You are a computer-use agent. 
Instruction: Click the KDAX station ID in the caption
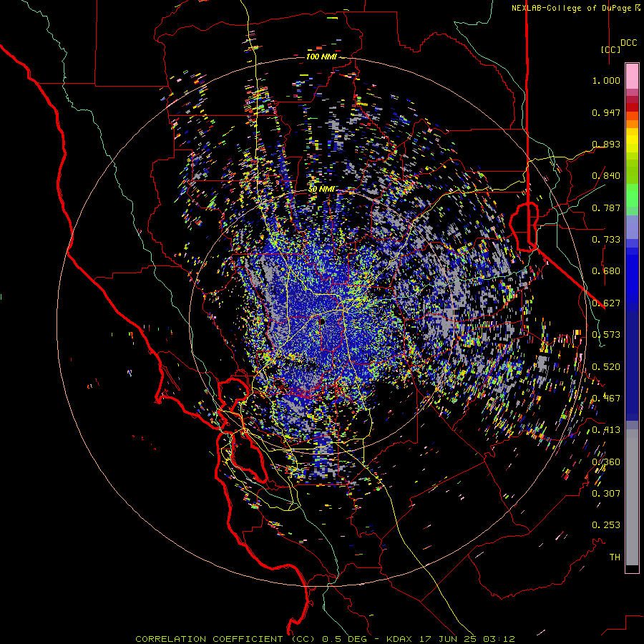click(401, 639)
